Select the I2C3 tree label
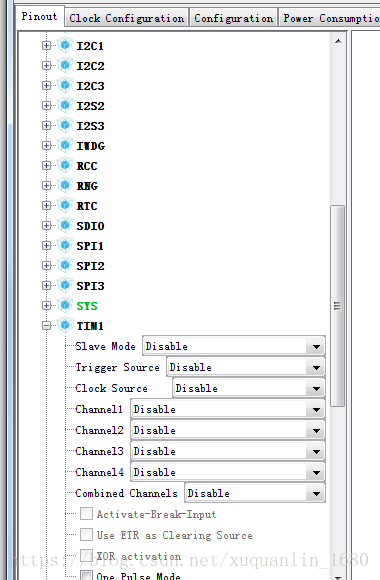This screenshot has width=380, height=580. coord(90,86)
